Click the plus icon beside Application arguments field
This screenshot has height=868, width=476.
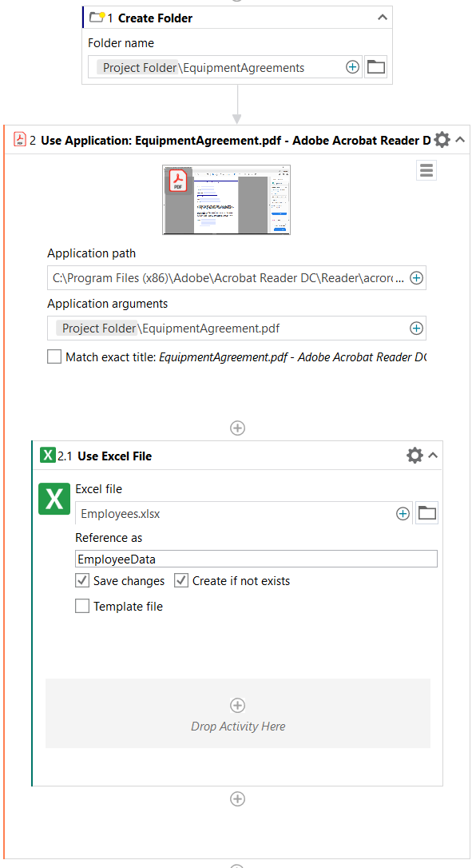[x=416, y=328]
